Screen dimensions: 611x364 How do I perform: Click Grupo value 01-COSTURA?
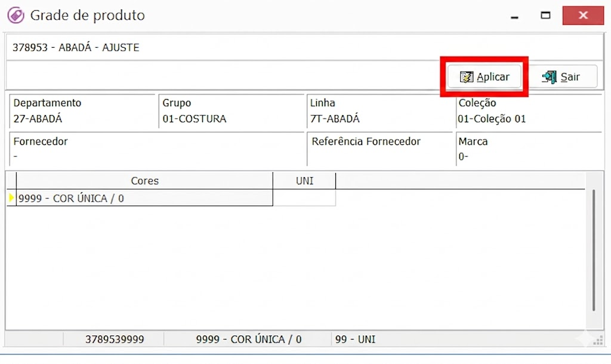click(x=195, y=119)
